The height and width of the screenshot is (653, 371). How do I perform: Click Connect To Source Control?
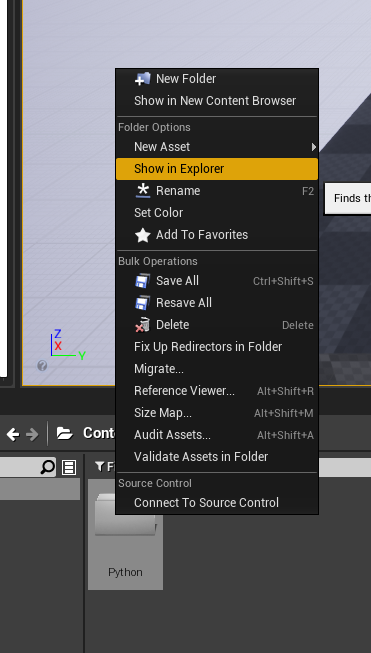pos(217,503)
